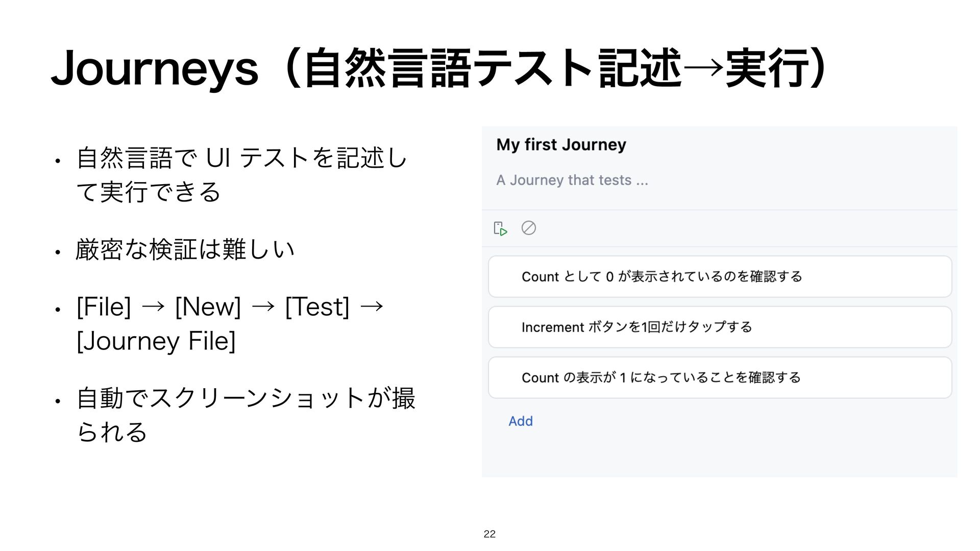Click the "[Journey File]" text
Screen dimensions: 980x551
pyautogui.click(x=156, y=341)
